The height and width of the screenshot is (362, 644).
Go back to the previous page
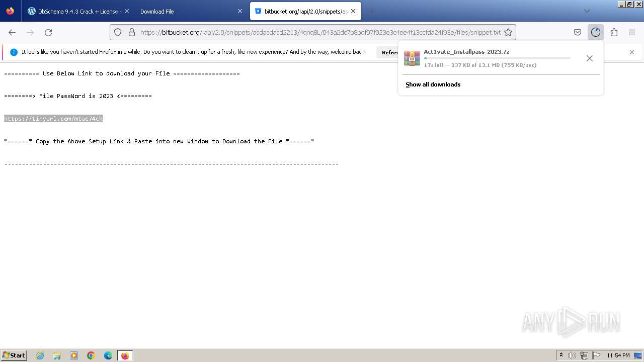click(x=12, y=32)
